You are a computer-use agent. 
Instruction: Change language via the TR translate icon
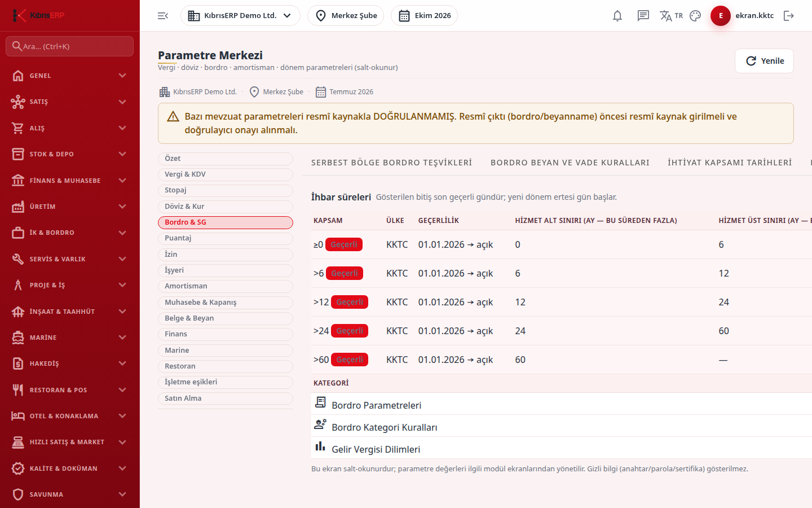coord(671,16)
